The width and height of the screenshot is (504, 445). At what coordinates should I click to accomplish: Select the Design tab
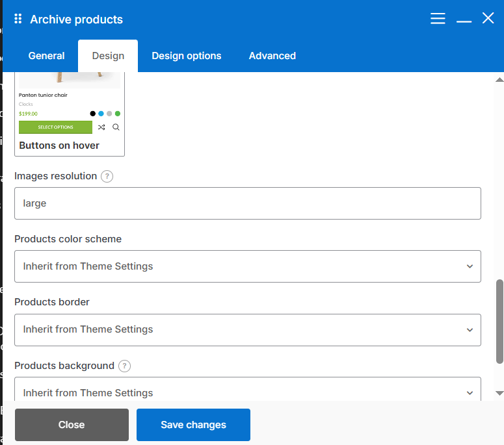(x=108, y=56)
